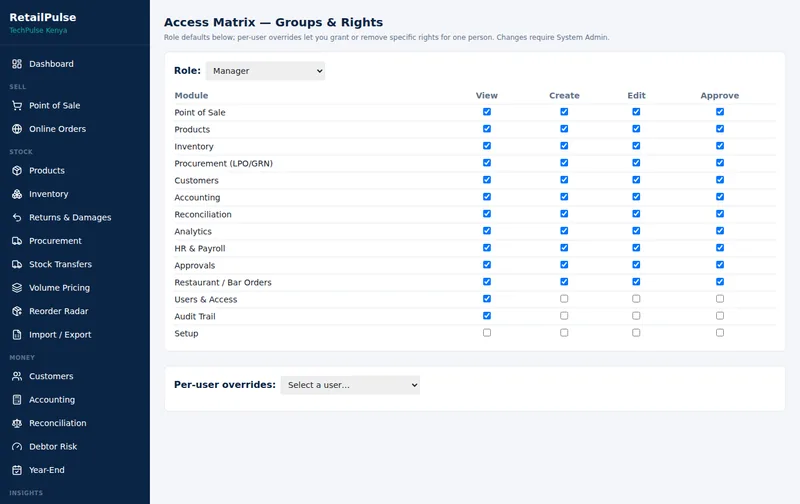Click the 'Access Matrix — Groups & Rights' heading
Image resolution: width=800 pixels, height=504 pixels.
(x=273, y=22)
